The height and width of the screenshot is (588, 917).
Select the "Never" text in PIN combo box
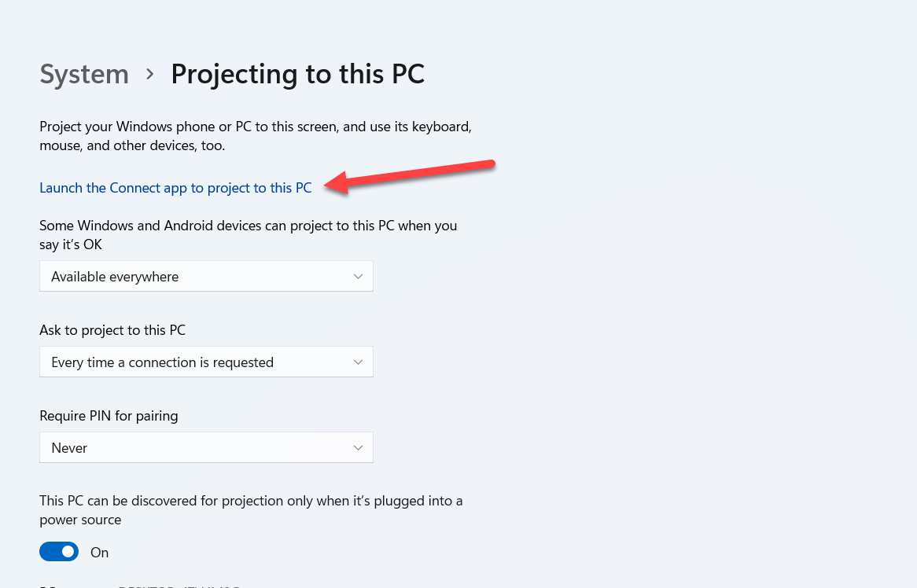(x=69, y=448)
